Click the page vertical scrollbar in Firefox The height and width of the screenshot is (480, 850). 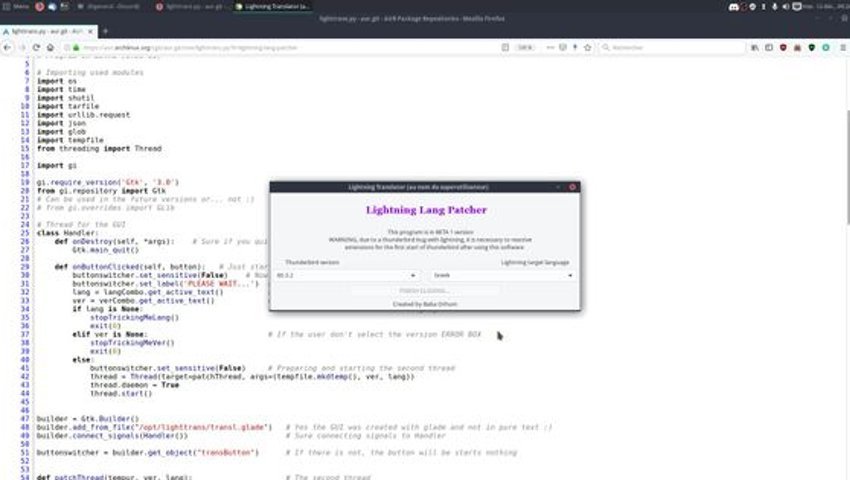click(846, 166)
